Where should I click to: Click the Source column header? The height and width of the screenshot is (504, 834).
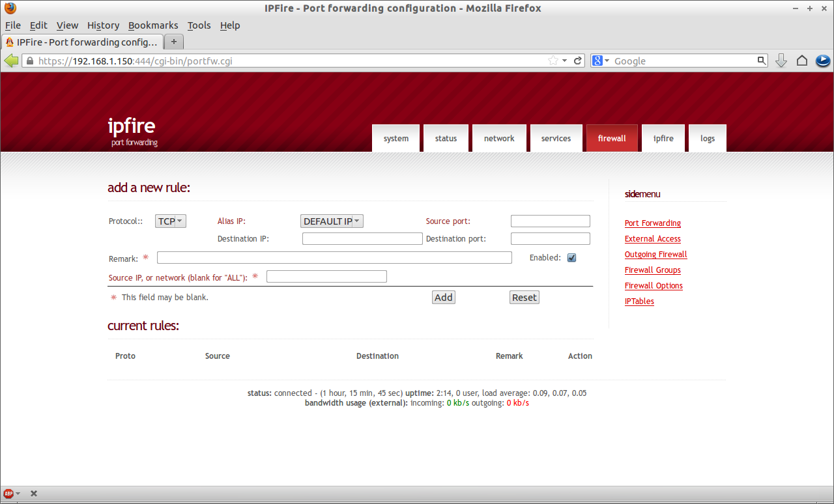pyautogui.click(x=218, y=356)
